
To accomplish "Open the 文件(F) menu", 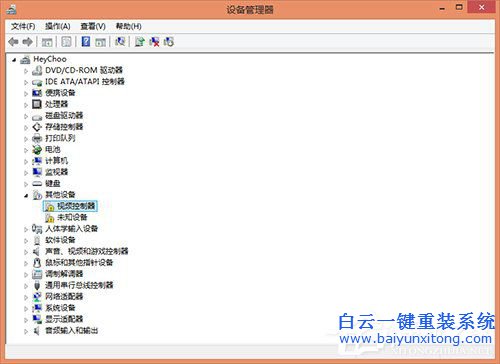I will pos(23,26).
